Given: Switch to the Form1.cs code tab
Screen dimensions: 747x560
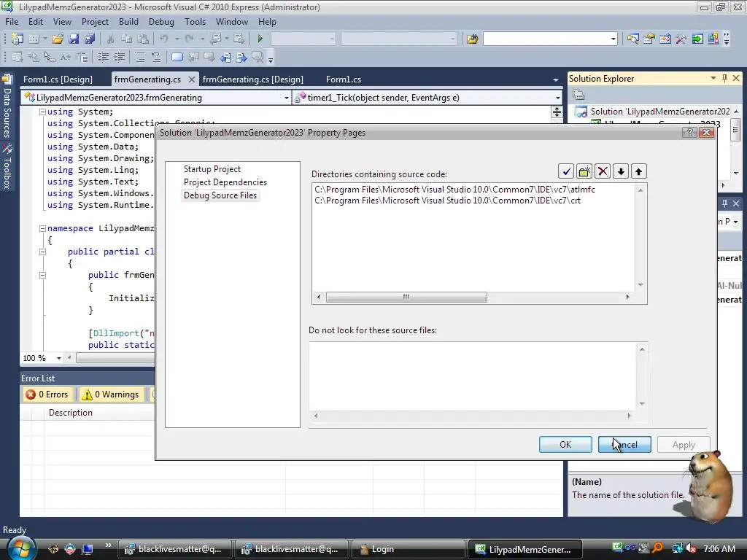Looking at the screenshot, I should [344, 79].
